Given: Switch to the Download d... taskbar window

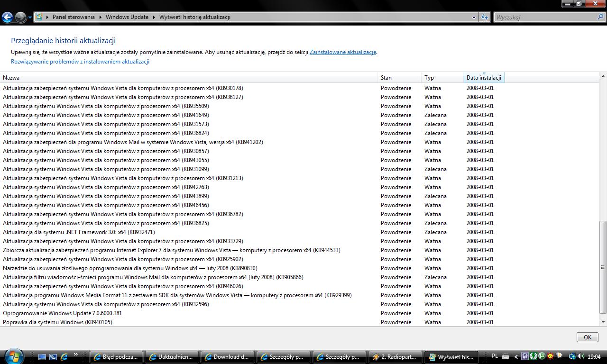Looking at the screenshot, I should [227, 357].
